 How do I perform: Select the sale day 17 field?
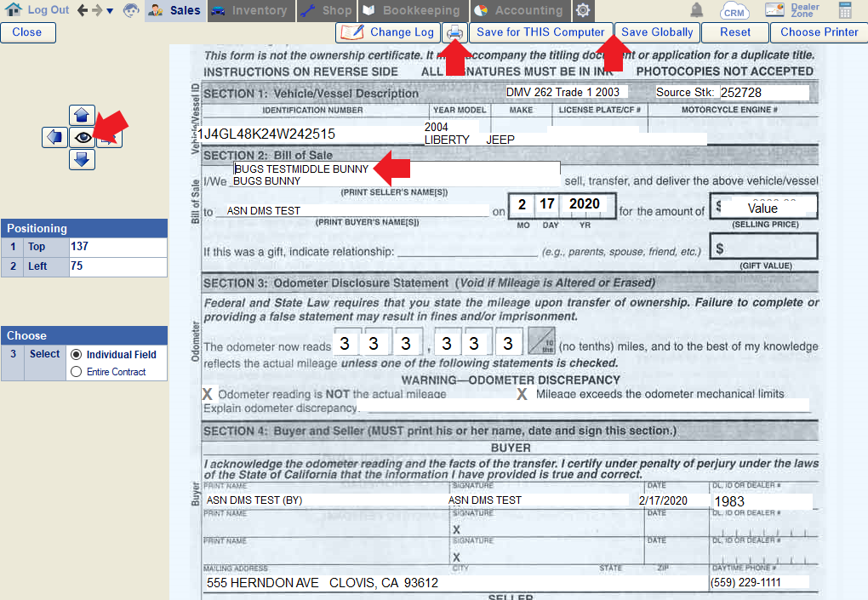point(547,204)
